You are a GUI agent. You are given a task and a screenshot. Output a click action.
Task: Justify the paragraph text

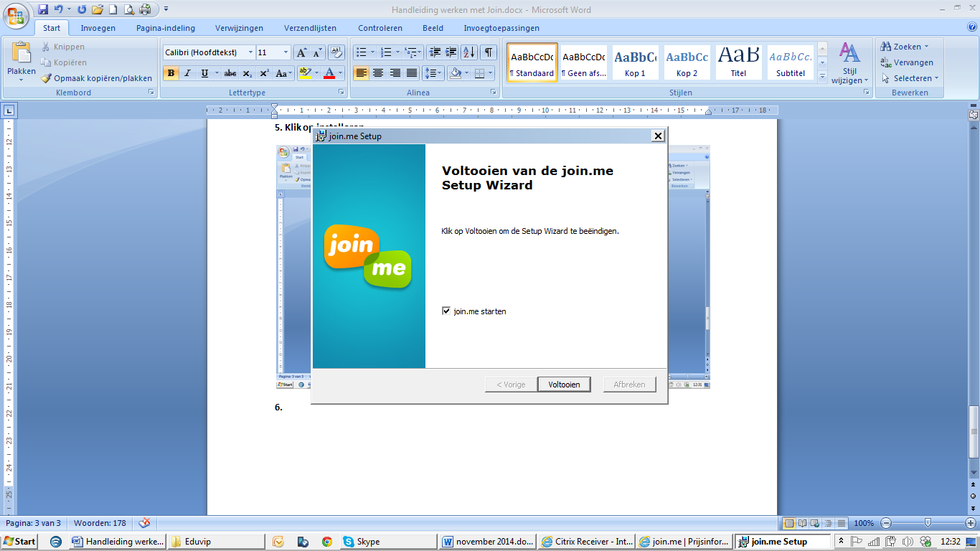412,73
